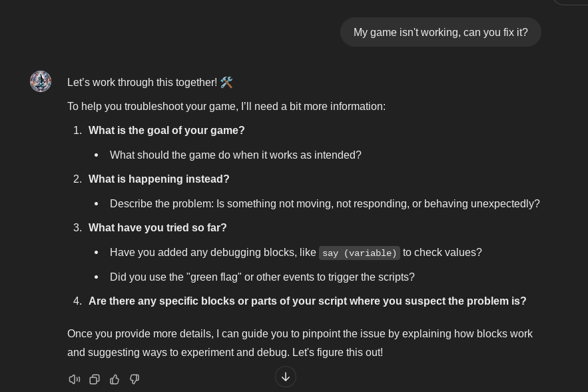This screenshot has width=588, height=392.
Task: Click the "Have you added any debugging blocks" text
Action: point(212,253)
